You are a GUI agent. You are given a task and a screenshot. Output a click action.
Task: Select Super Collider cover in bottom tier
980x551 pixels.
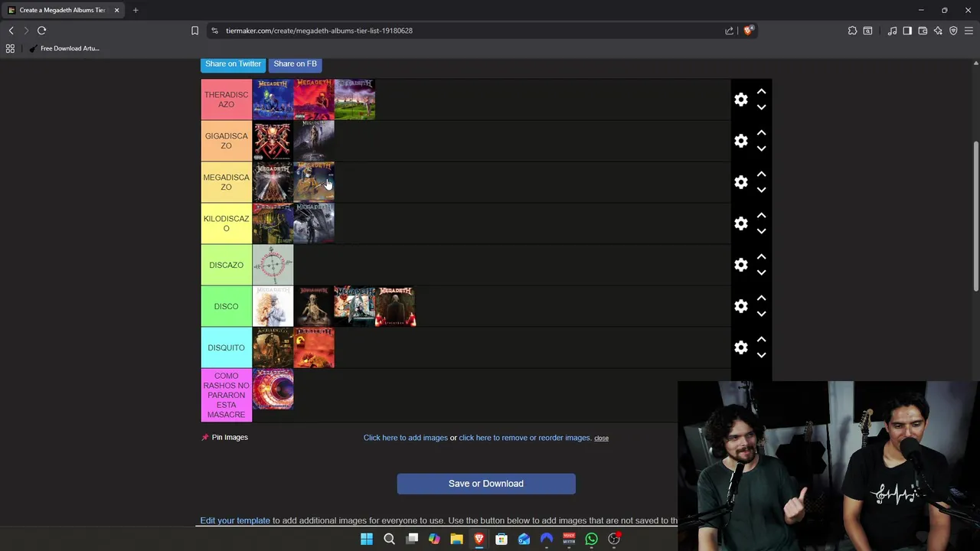(x=273, y=389)
